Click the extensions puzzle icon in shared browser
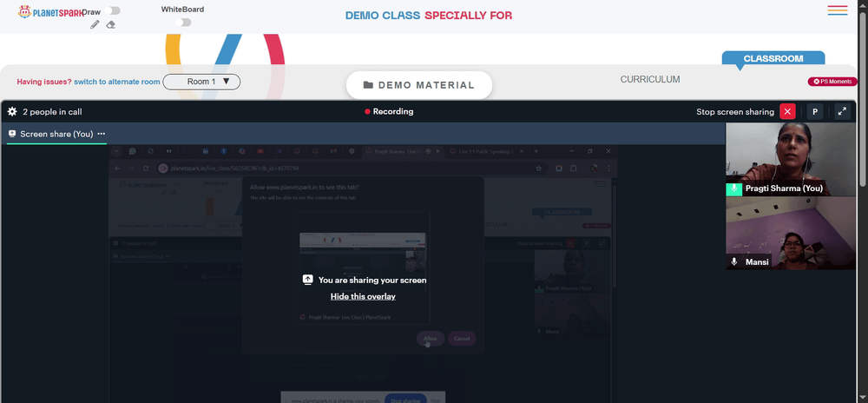Image resolution: width=868 pixels, height=403 pixels. 574,168
